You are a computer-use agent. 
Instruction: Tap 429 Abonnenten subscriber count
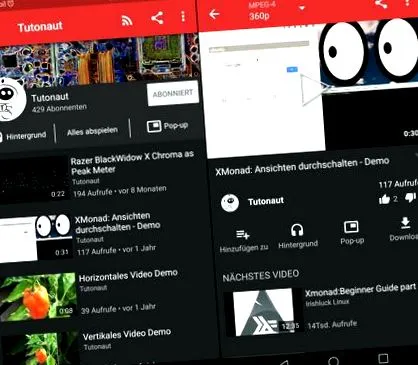pyautogui.click(x=59, y=108)
